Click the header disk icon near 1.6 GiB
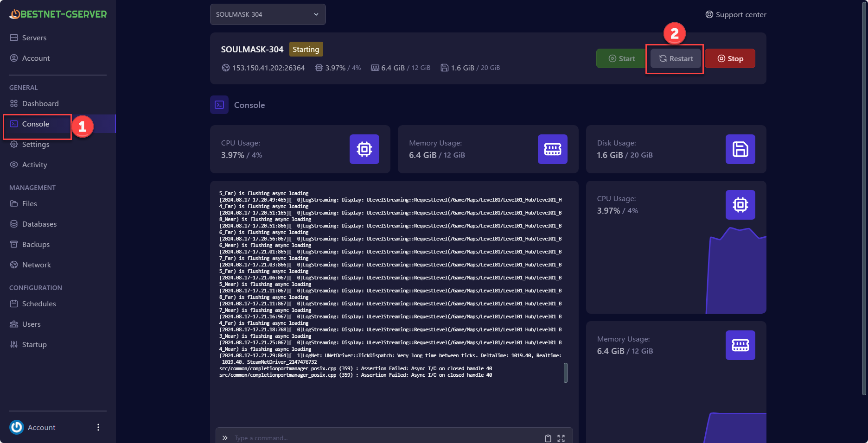Screen dimensions: 868x443 (444, 68)
